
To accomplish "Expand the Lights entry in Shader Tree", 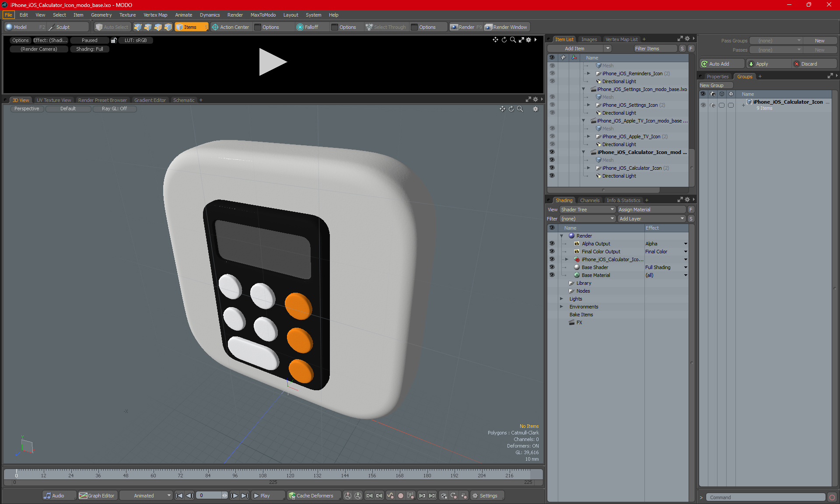I will point(562,299).
